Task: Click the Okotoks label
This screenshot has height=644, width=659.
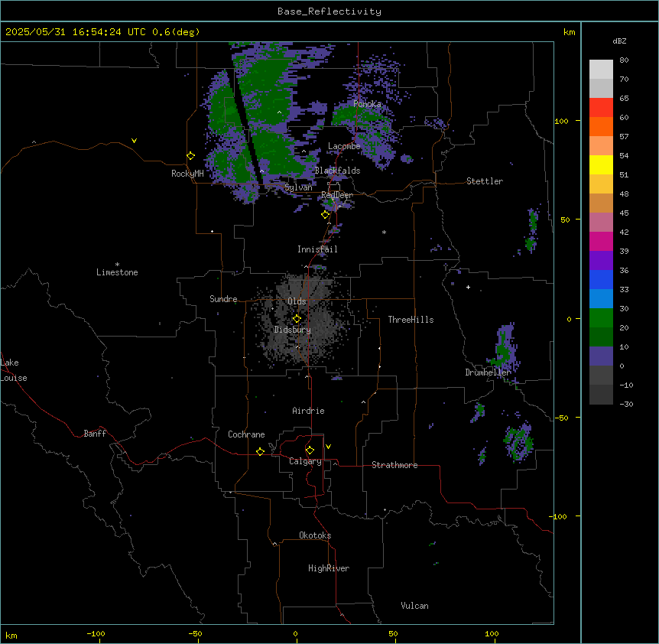Action: [315, 535]
